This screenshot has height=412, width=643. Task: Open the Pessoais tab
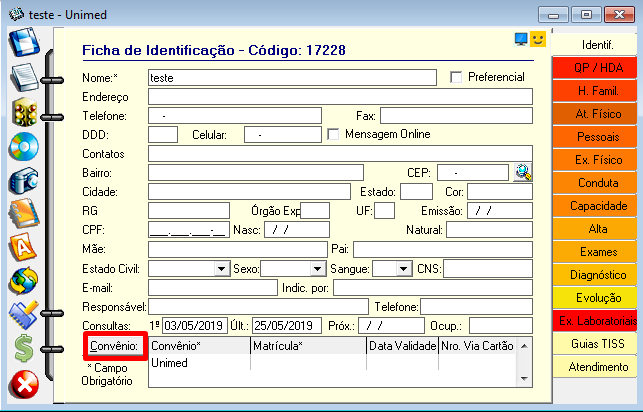coord(594,137)
